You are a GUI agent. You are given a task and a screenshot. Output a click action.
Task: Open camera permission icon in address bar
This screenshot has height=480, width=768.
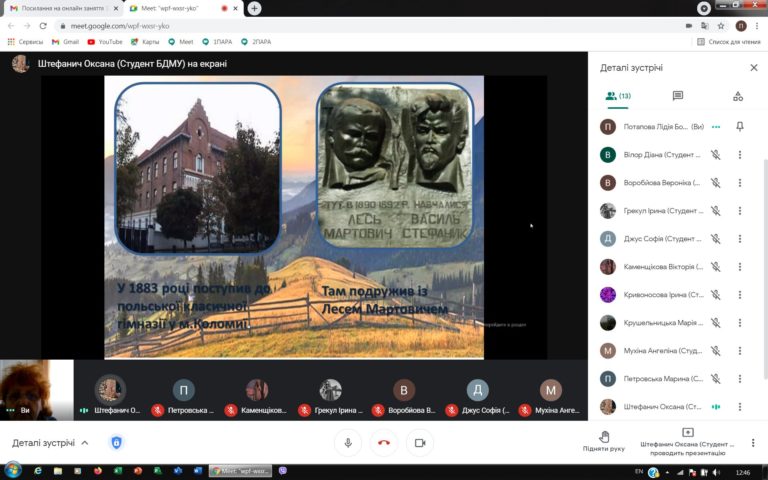tap(689, 26)
